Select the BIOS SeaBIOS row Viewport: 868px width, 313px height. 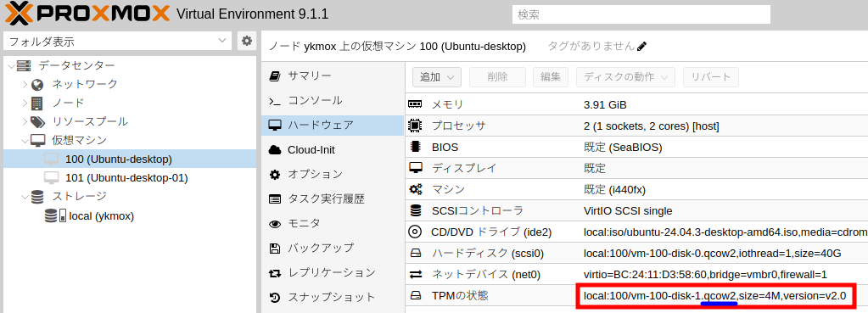[636, 147]
